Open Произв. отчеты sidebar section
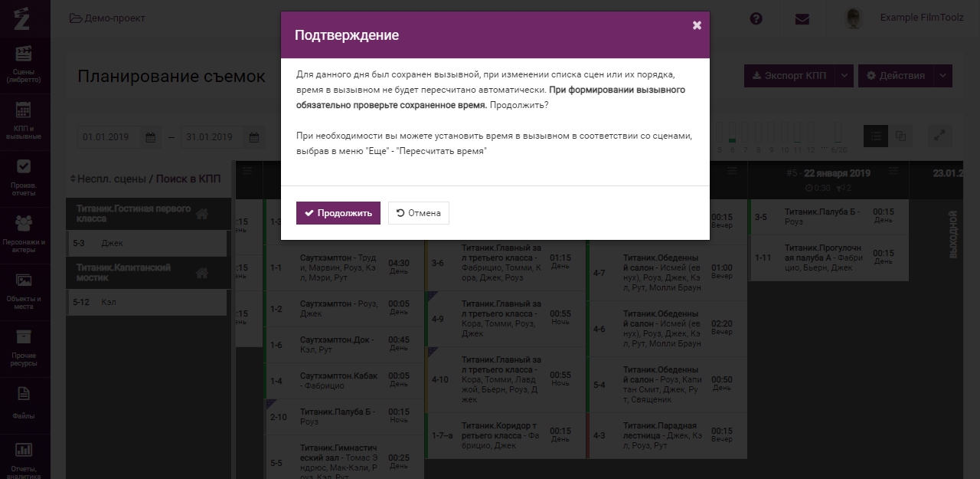This screenshot has width=980, height=479. click(x=24, y=178)
